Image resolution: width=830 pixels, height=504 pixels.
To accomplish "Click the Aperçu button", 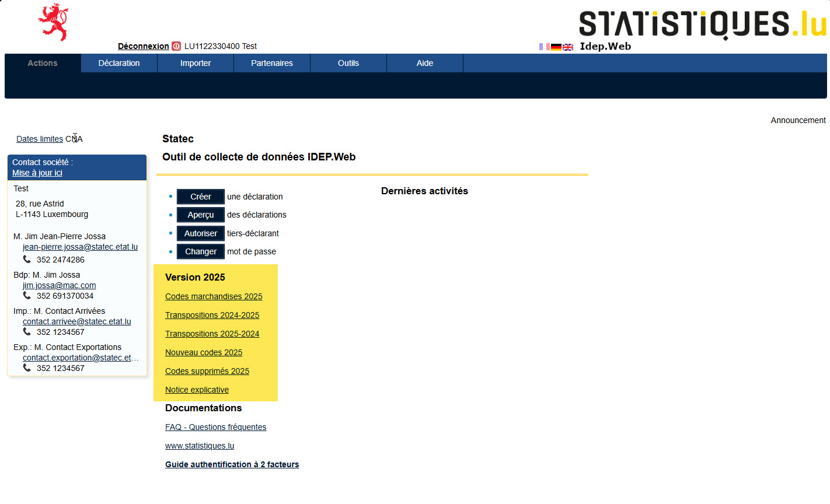I will (x=201, y=215).
